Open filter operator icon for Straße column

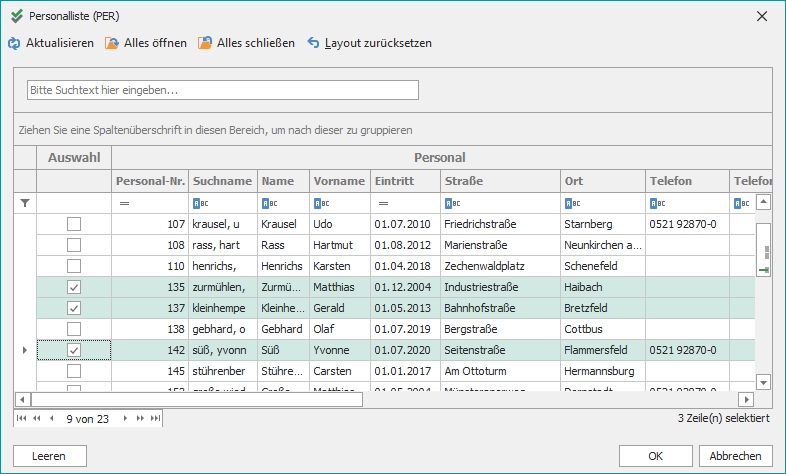click(x=452, y=203)
